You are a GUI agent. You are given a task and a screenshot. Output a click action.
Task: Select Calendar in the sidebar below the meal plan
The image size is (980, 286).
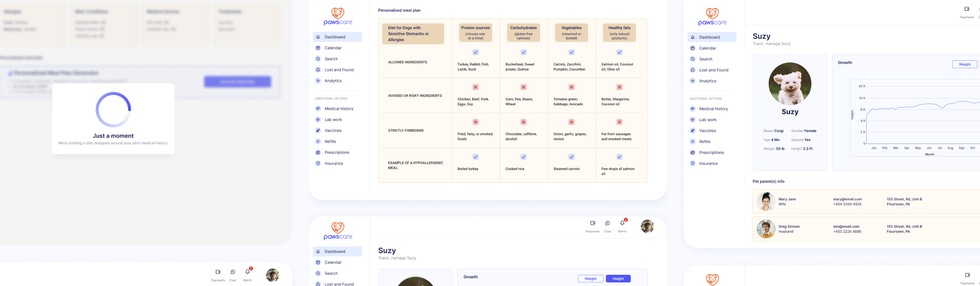tap(333, 263)
